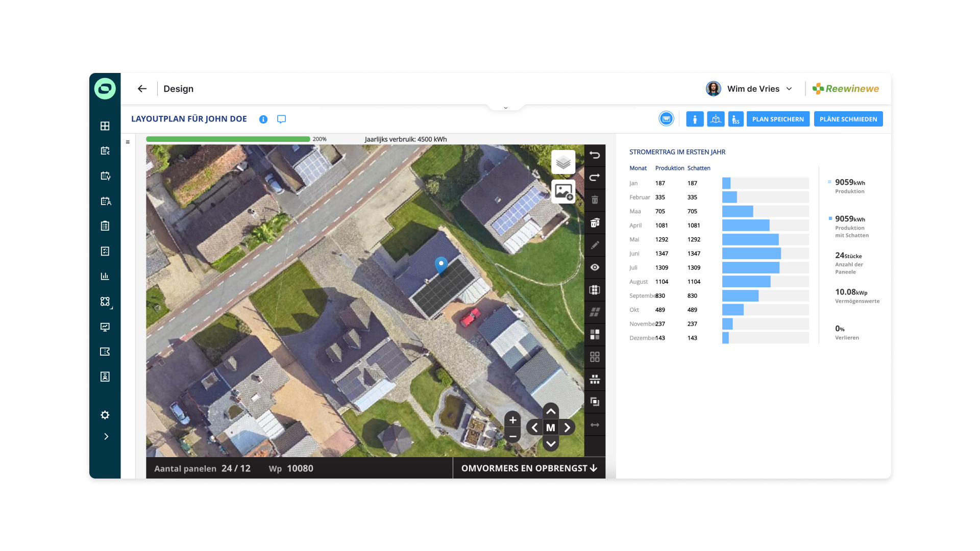Click the delete-all multiple trash icon

point(595,222)
